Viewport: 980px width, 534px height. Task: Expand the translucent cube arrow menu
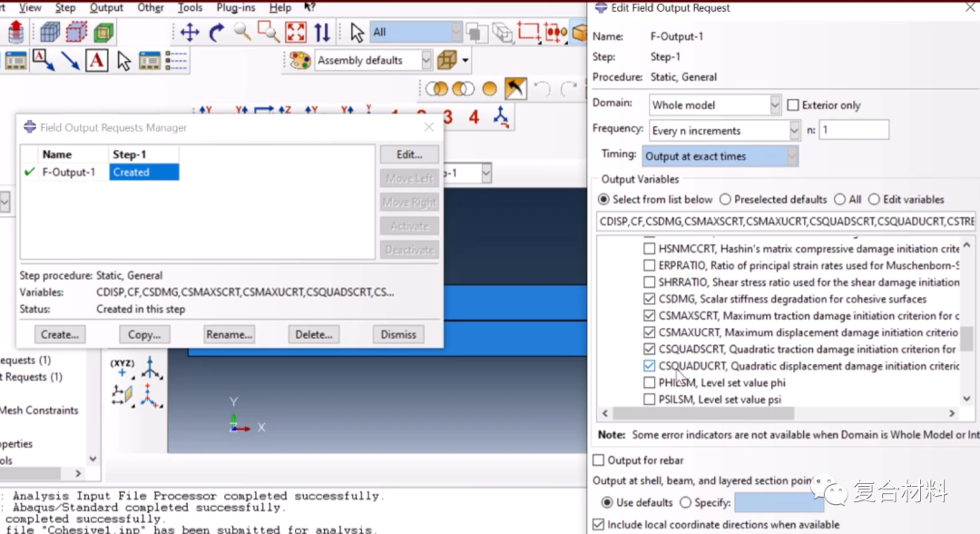(x=465, y=61)
